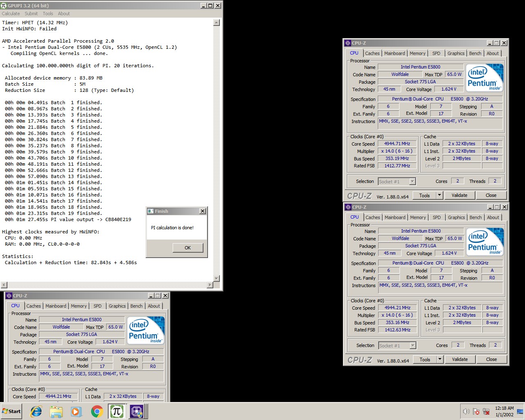Select the Graphics tab in the lower-right CPU-Z
Screen dimensions: 525x420
pos(457,217)
